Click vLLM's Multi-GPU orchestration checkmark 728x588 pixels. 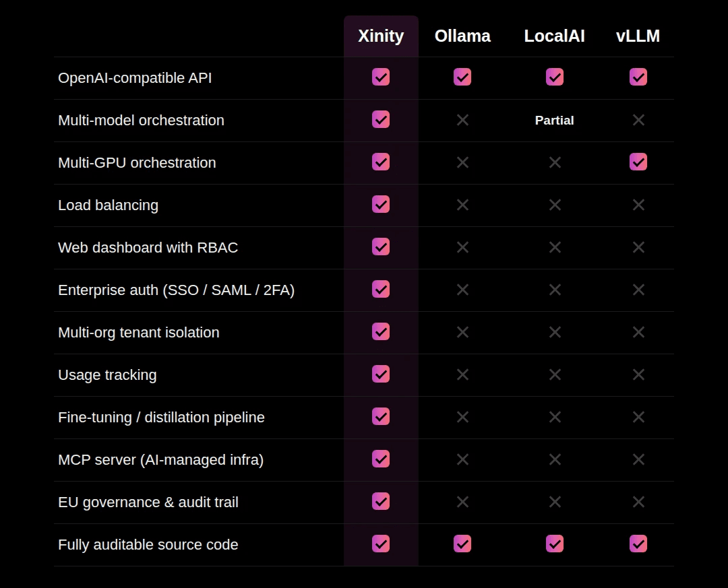pos(638,162)
